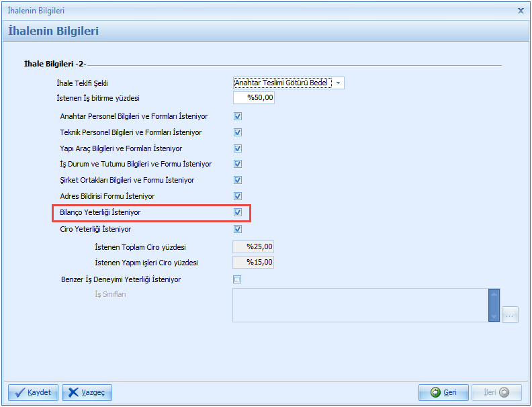Click the İleri next button
Viewport: 532px width, 407px height.
tap(496, 392)
